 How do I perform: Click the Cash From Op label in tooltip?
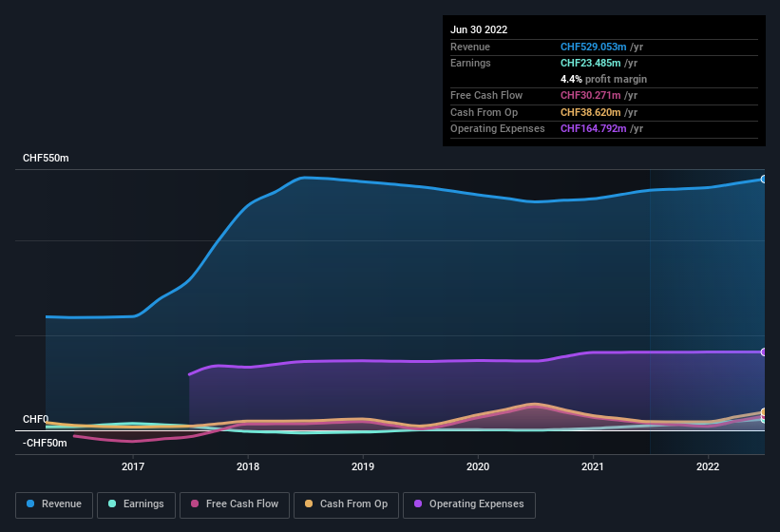pos(484,112)
